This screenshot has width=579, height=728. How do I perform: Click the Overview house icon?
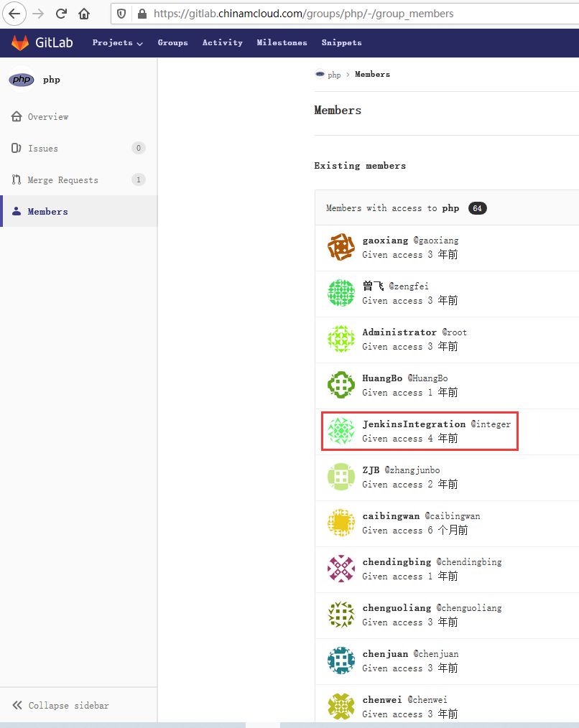pyautogui.click(x=17, y=116)
